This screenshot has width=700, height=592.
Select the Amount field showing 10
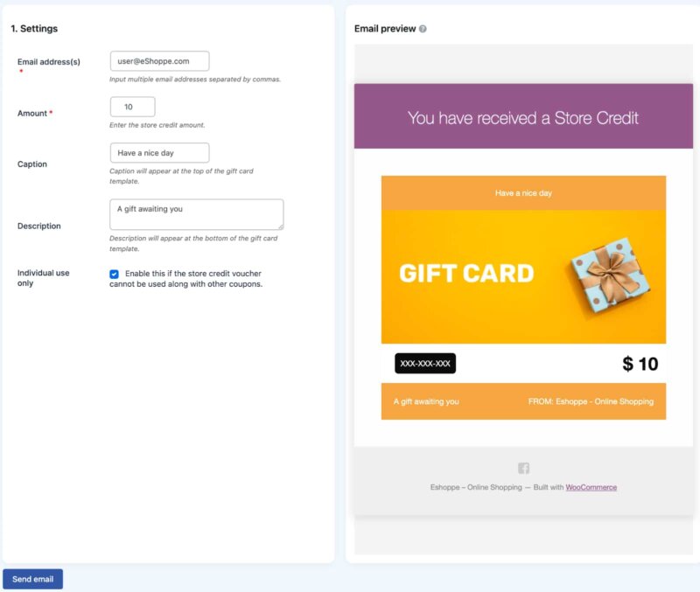pos(131,107)
